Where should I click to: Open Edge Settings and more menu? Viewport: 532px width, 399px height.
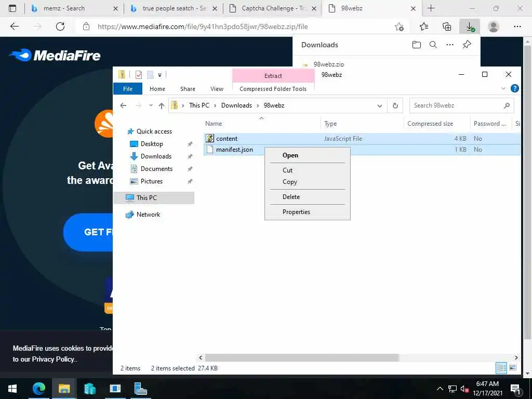click(x=517, y=26)
